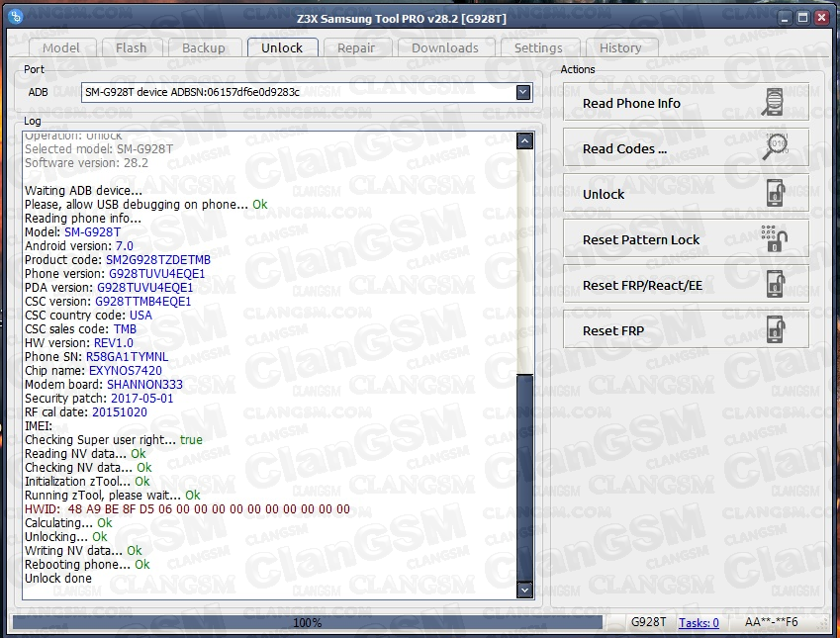
Task: Click the G928T status bar entry
Action: click(x=649, y=622)
